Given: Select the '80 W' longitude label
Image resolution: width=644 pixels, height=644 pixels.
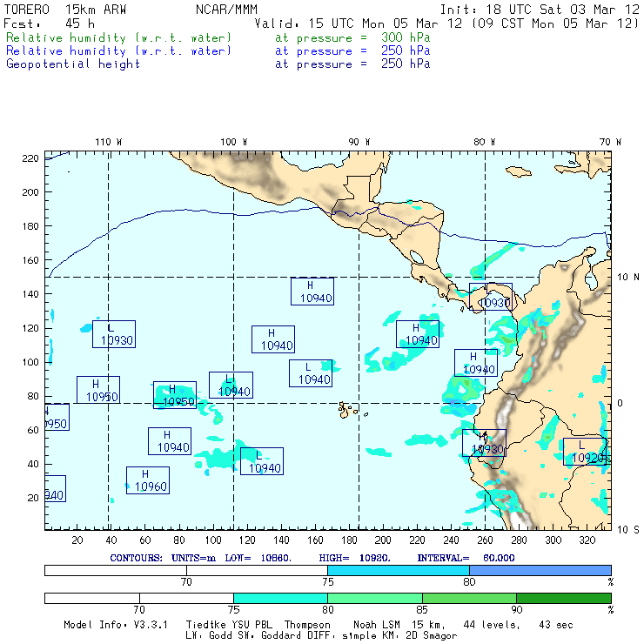Looking at the screenshot, I should pos(484,142).
